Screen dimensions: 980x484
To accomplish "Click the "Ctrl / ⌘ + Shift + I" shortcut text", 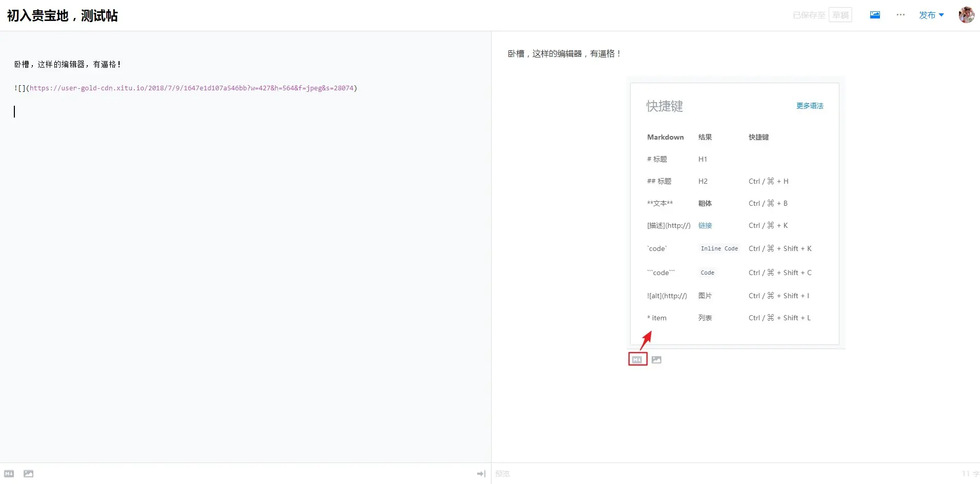I will pos(779,296).
